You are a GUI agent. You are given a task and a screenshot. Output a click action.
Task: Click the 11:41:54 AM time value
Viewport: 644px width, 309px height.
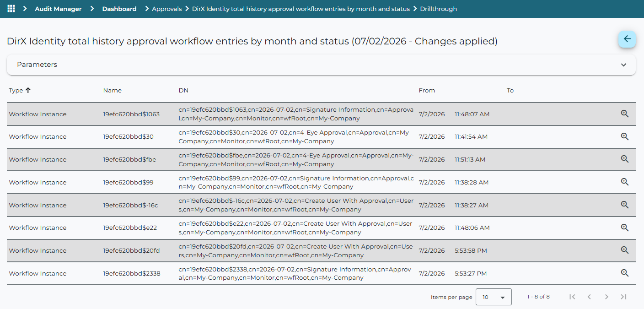[x=471, y=136]
